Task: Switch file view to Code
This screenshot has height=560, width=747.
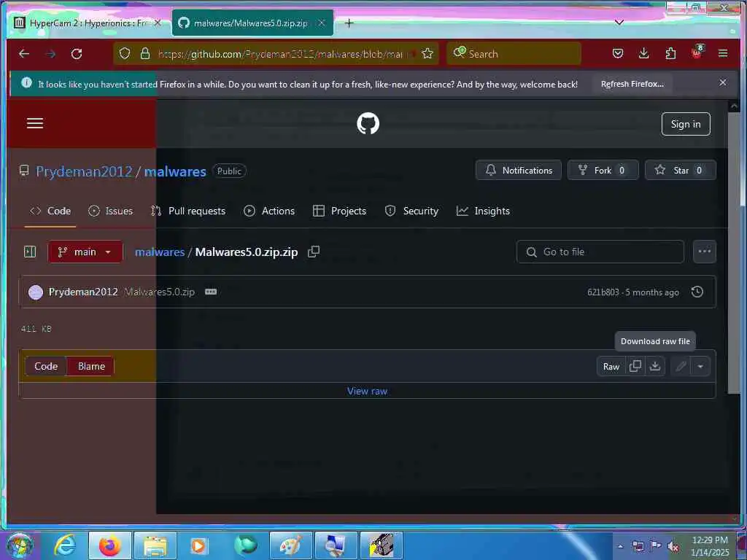Action: point(46,366)
